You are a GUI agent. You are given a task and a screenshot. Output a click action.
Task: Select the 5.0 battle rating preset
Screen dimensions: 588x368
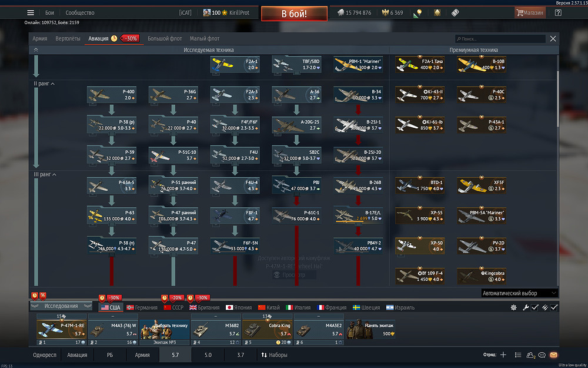(208, 355)
